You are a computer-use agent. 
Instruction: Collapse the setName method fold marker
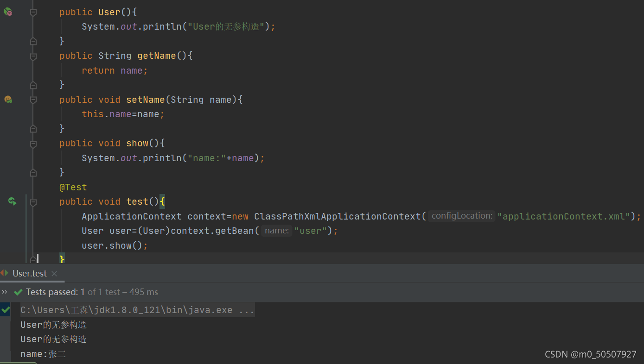click(33, 100)
